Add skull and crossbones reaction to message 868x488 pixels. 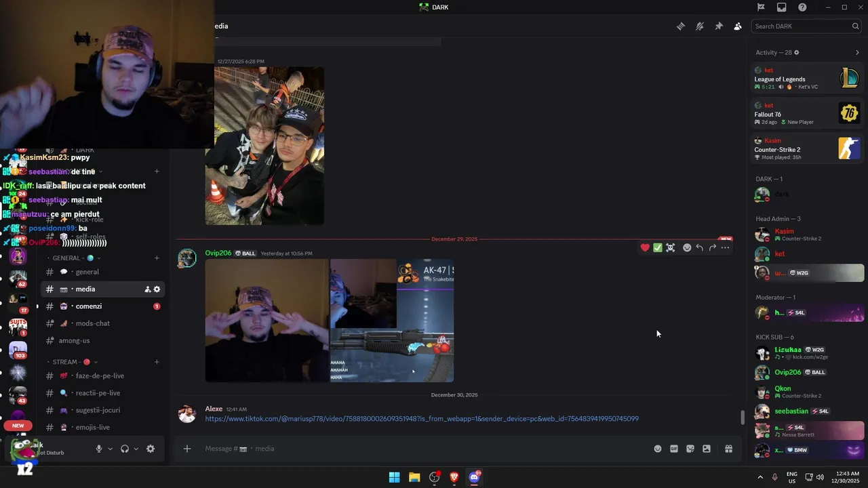point(670,247)
